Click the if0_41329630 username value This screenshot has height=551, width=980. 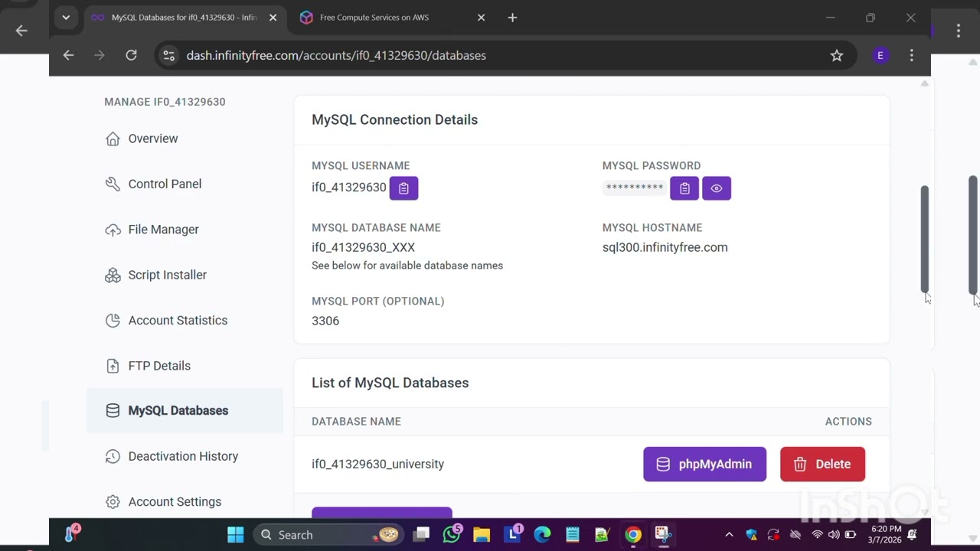(348, 187)
